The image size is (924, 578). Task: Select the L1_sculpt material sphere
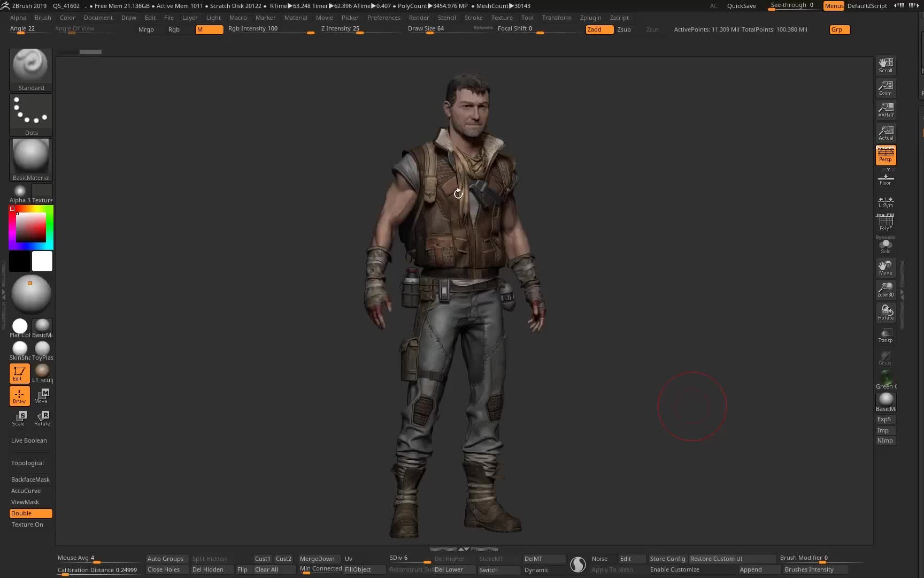42,373
